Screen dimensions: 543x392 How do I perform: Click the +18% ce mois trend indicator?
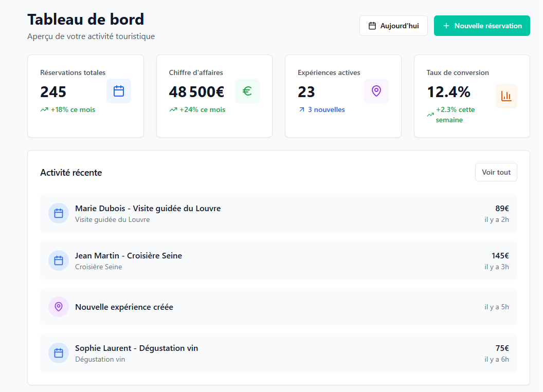[73, 109]
